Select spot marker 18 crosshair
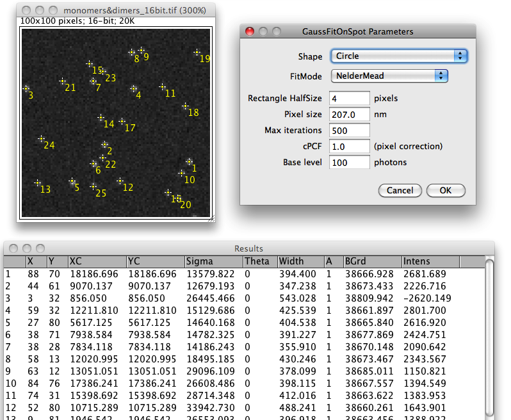The image size is (511, 420). [x=186, y=106]
